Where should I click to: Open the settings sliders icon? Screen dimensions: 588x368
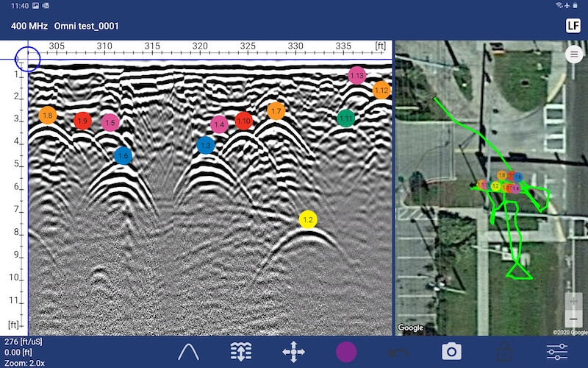[x=557, y=352]
